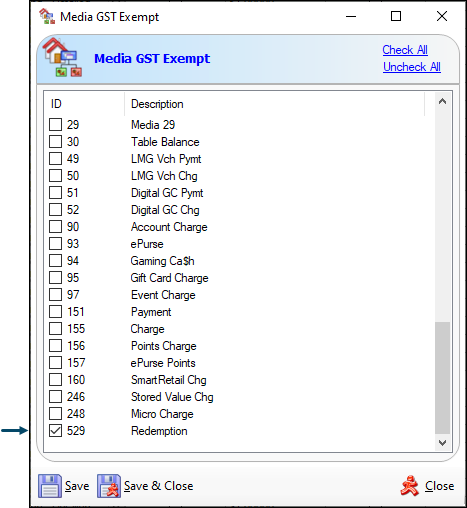Screen dimensions: 467x508
Task: Minimize the Media GST Exempt window
Action: tap(351, 16)
